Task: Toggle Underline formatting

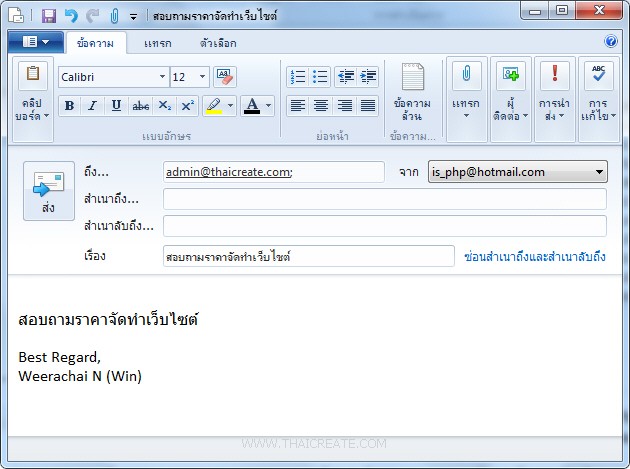Action: 116,106
